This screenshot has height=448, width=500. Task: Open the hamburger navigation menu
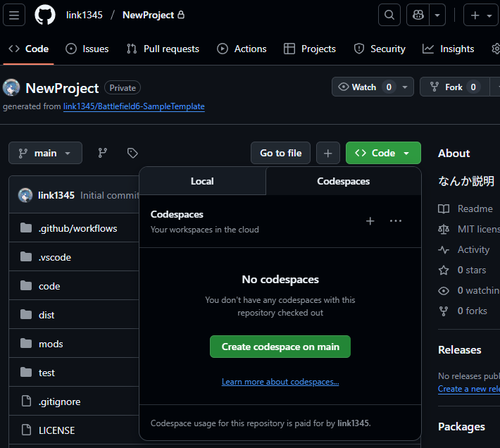click(14, 15)
